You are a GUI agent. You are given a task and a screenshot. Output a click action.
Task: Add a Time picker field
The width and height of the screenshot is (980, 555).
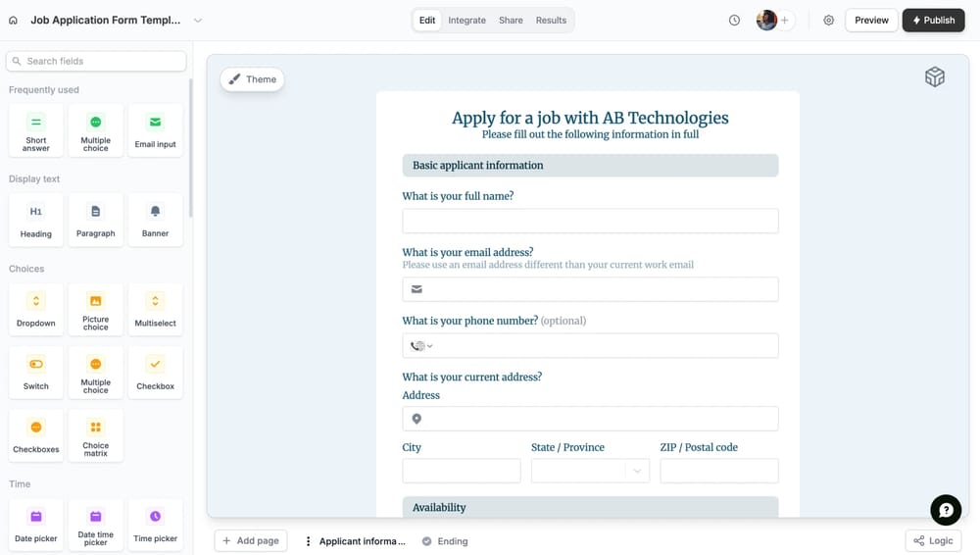pyautogui.click(x=155, y=525)
